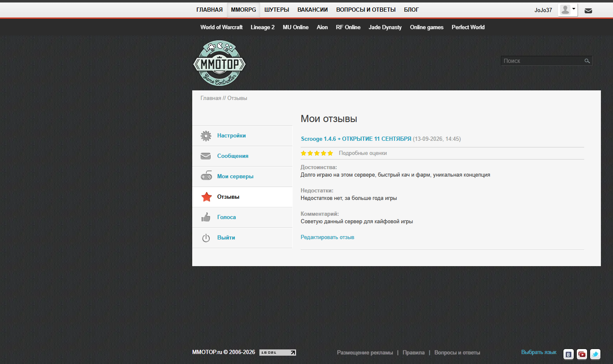The height and width of the screenshot is (364, 613).
Task: Open the Online games category
Action: point(427,27)
